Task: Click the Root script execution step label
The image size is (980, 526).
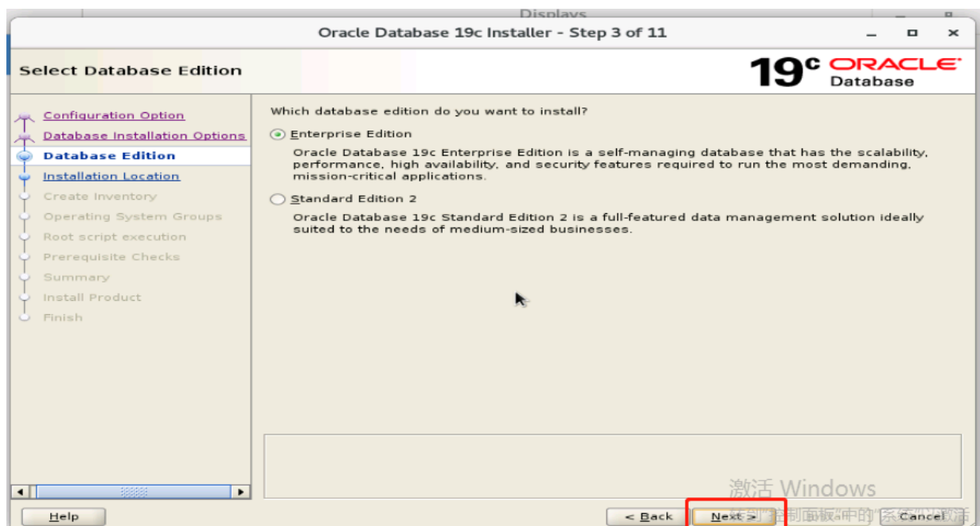Action: tap(115, 237)
